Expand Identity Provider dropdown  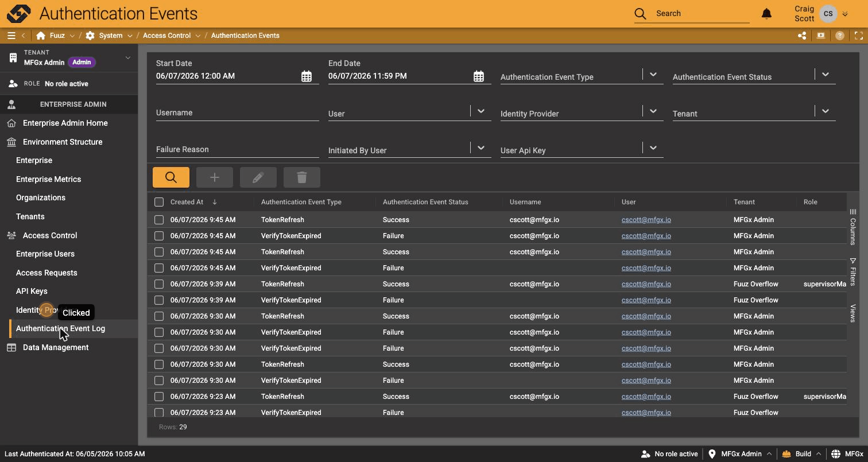(653, 111)
